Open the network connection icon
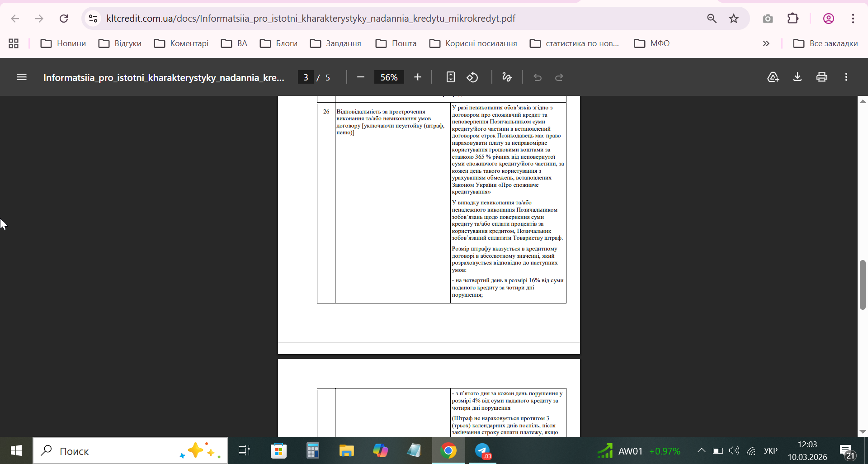This screenshot has height=464, width=868. point(751,450)
